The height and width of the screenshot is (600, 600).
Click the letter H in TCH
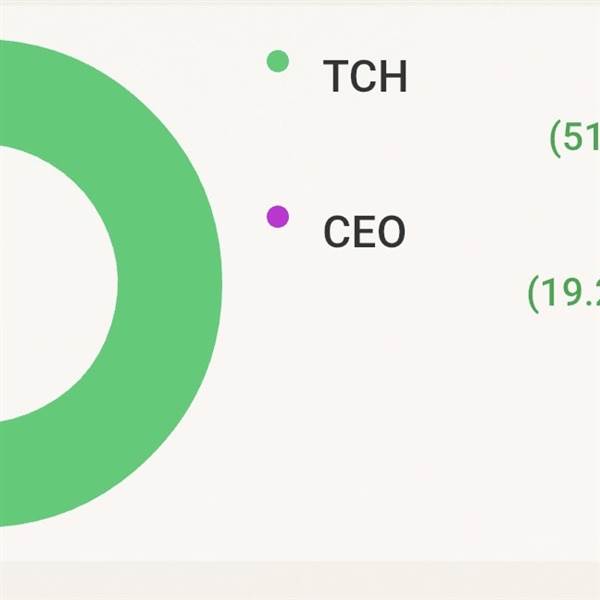pos(394,76)
